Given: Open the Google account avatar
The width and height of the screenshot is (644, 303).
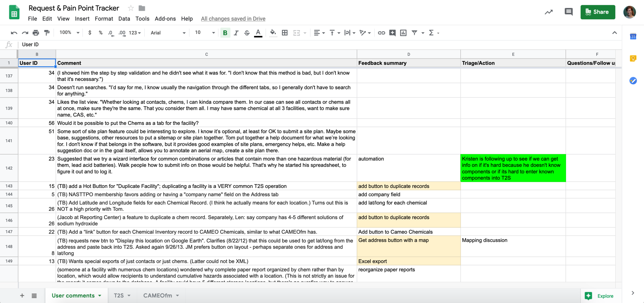Looking at the screenshot, I should pyautogui.click(x=630, y=12).
